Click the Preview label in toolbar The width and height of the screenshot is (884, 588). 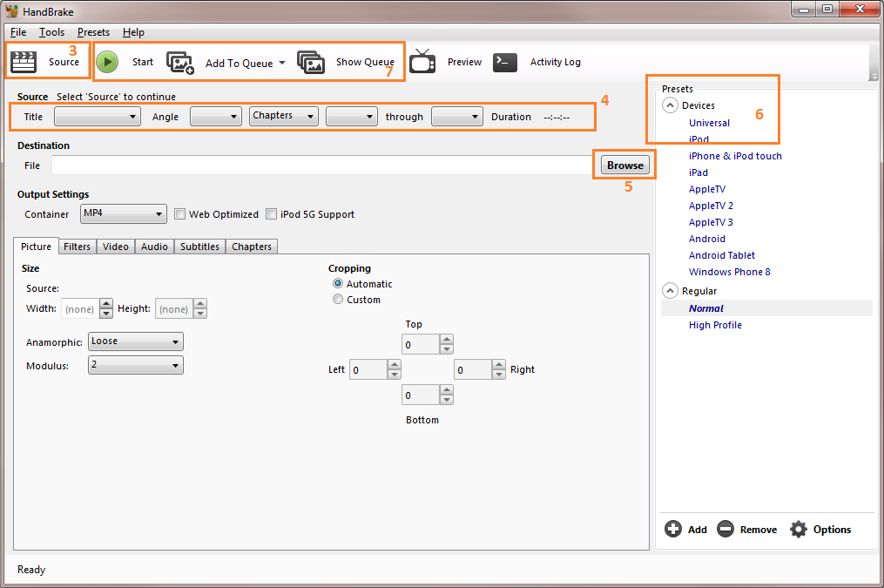[464, 62]
